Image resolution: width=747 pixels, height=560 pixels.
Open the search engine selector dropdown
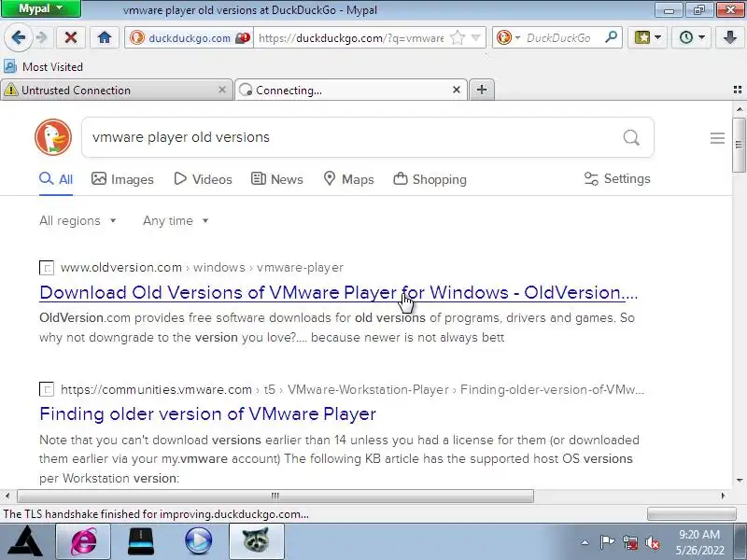(x=508, y=37)
